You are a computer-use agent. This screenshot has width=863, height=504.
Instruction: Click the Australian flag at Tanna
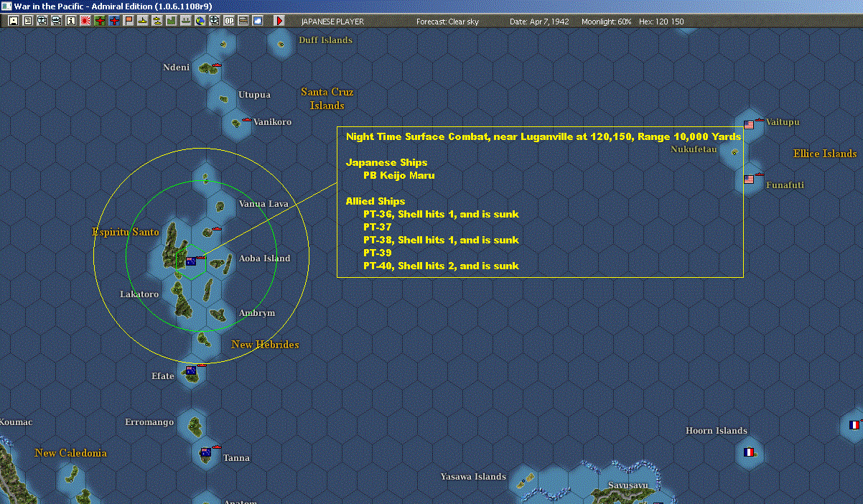tap(206, 452)
